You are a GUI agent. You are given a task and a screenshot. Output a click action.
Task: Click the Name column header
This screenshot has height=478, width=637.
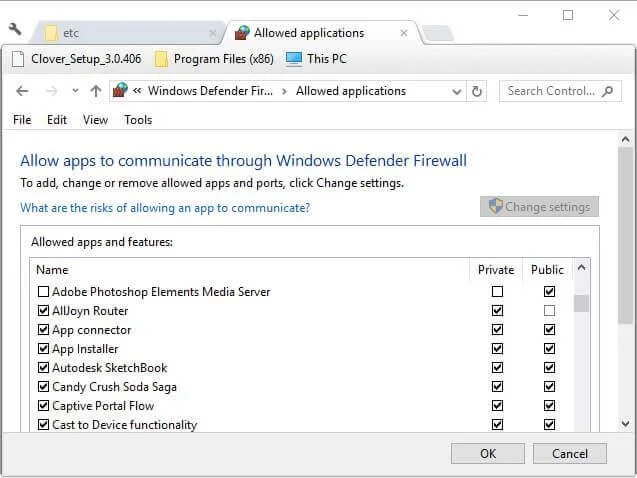pyautogui.click(x=250, y=270)
